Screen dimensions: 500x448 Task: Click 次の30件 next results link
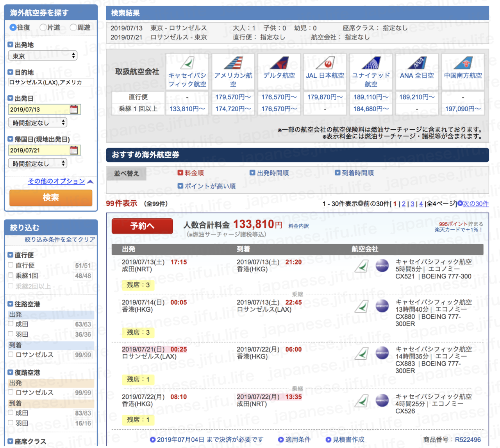click(476, 203)
